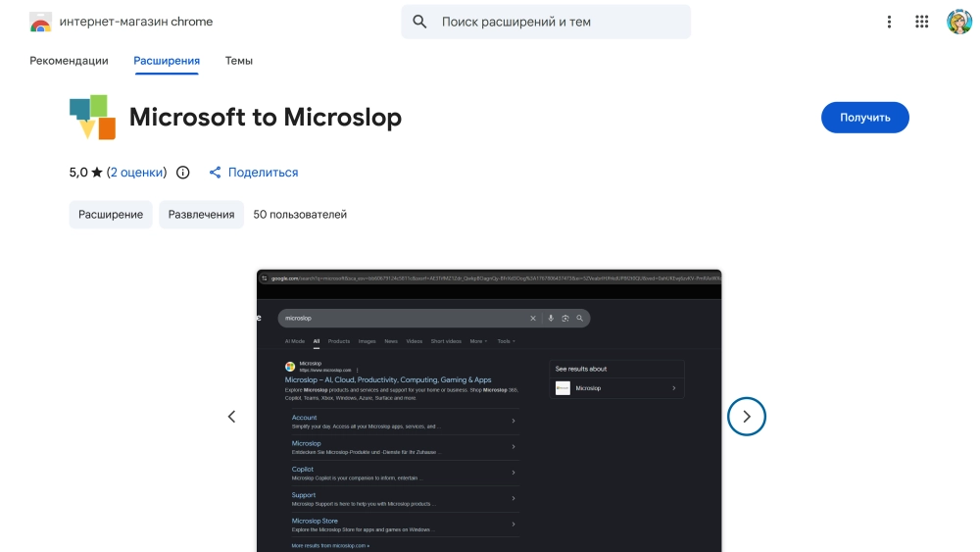Click the Microsoft to Microslop extension icon

[x=93, y=118]
